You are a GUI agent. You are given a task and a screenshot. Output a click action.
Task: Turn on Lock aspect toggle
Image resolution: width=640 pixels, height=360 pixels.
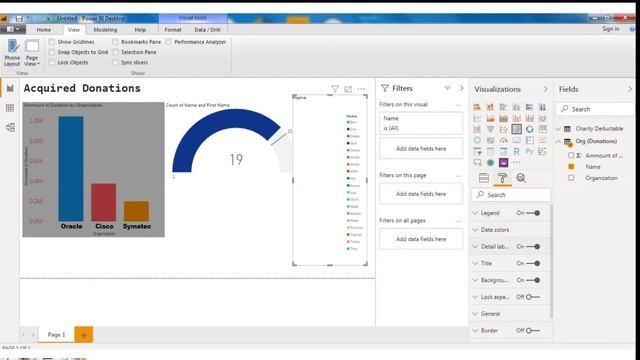coord(533,297)
